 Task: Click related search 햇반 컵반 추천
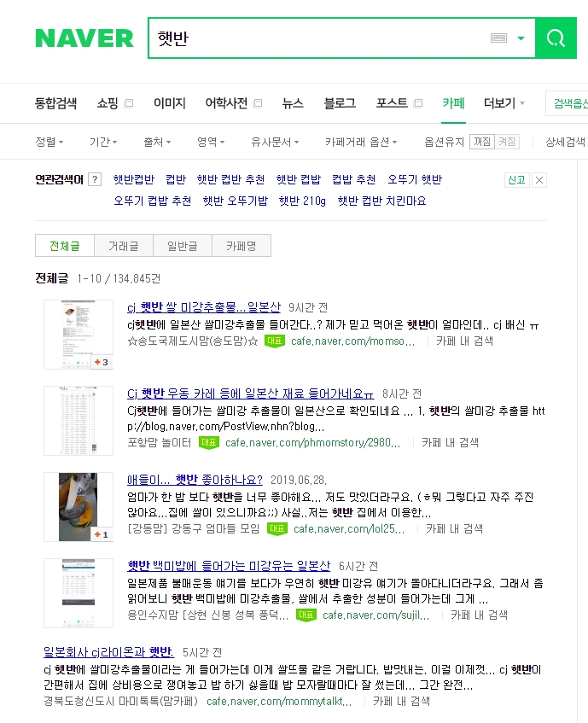231,179
